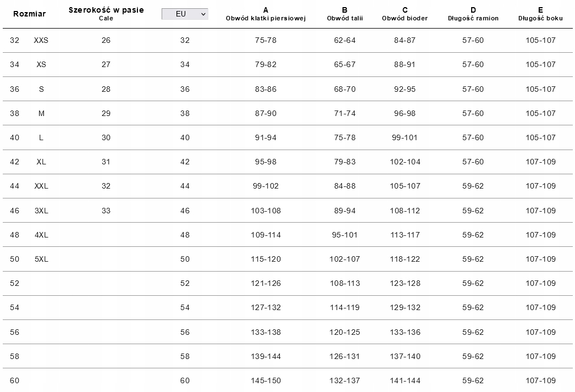Viewport: 575px width, 392px height.
Task: Select the XS size label
Action: pyautogui.click(x=41, y=64)
